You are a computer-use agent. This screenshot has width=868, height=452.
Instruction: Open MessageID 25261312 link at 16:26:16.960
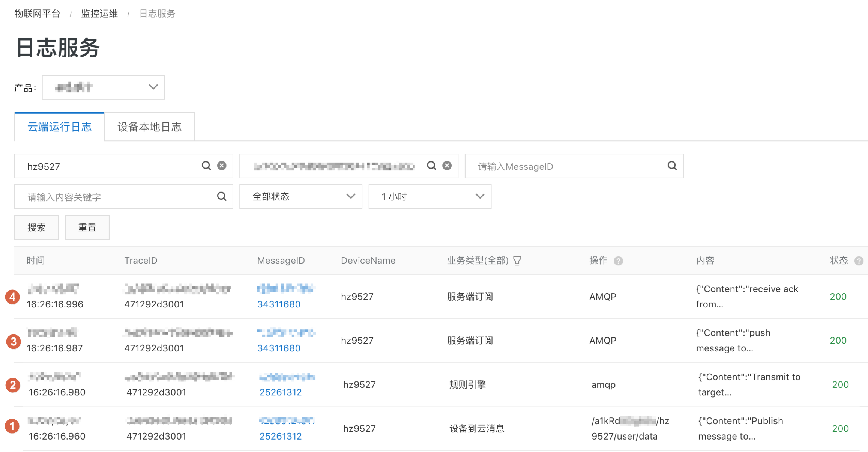281,436
